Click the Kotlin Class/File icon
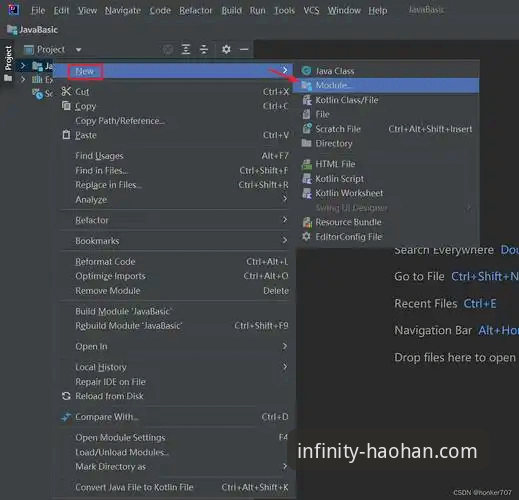 (307, 100)
